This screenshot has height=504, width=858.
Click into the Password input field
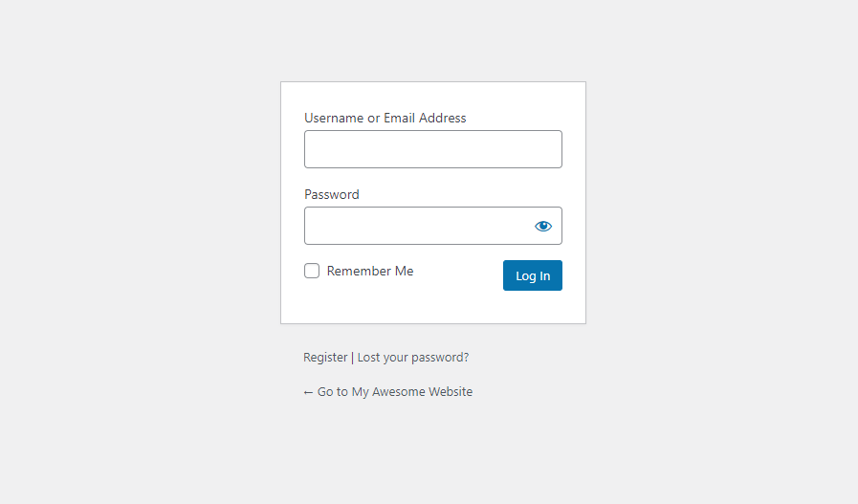pos(416,226)
